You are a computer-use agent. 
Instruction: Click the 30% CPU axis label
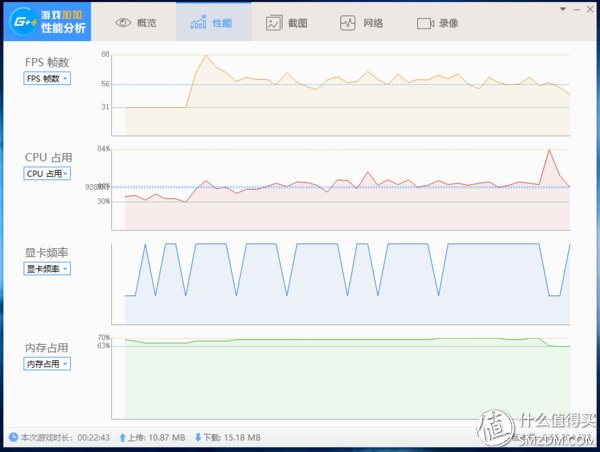click(x=103, y=201)
